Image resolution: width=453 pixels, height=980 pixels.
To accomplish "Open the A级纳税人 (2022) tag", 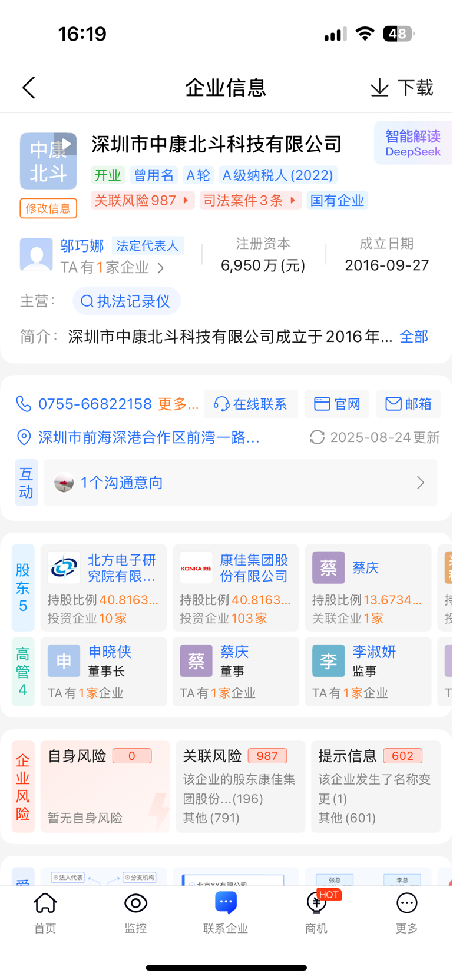I will pos(277,175).
